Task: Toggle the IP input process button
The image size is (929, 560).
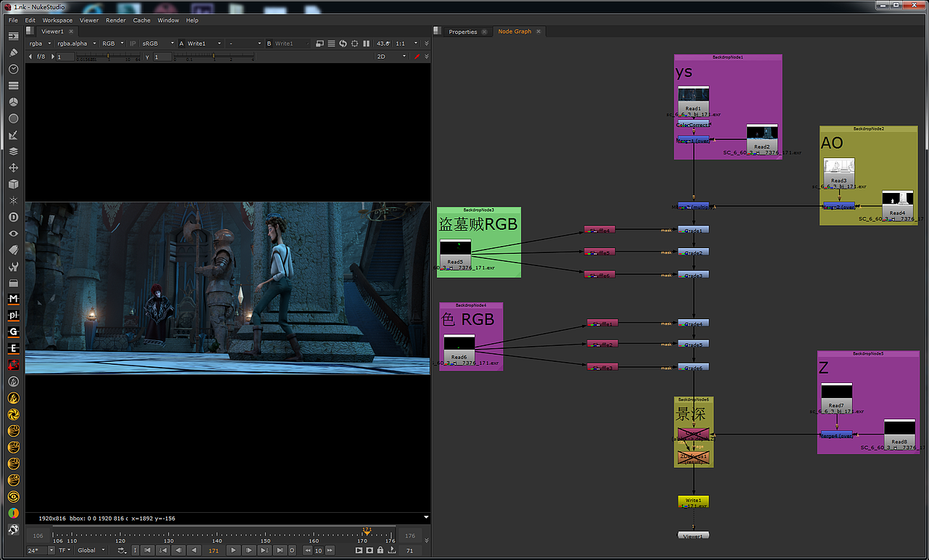Action: pos(133,44)
